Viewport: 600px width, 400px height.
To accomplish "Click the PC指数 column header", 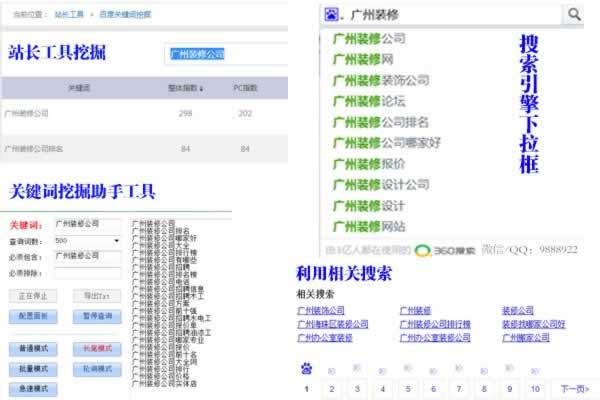I will click(245, 88).
